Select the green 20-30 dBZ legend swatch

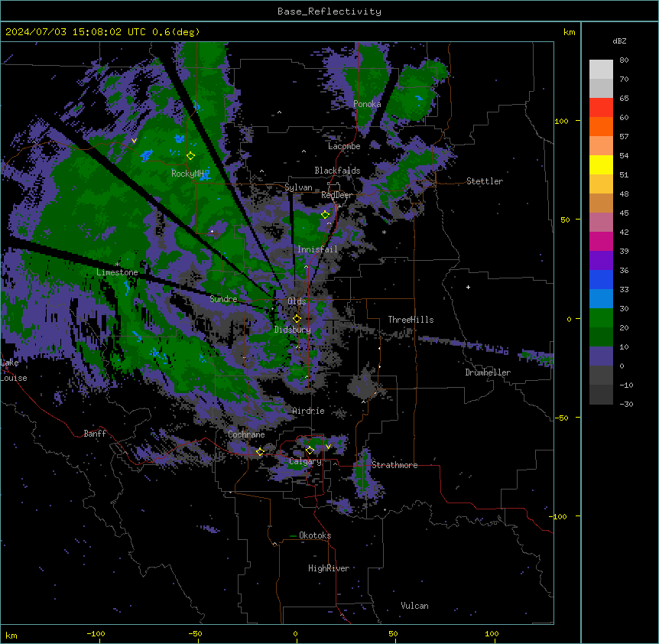point(601,318)
